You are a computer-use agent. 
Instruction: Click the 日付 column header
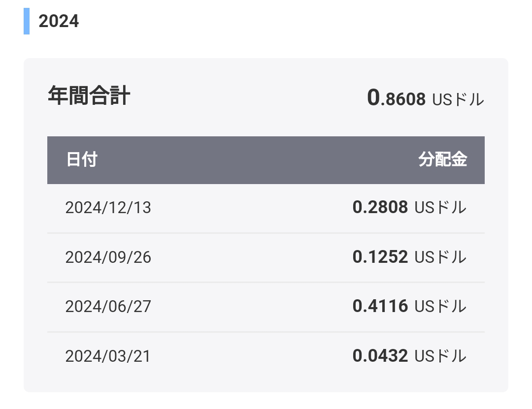click(82, 159)
